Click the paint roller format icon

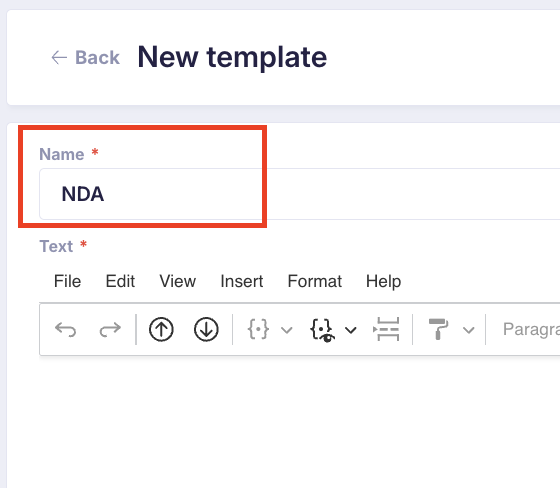tap(438, 329)
